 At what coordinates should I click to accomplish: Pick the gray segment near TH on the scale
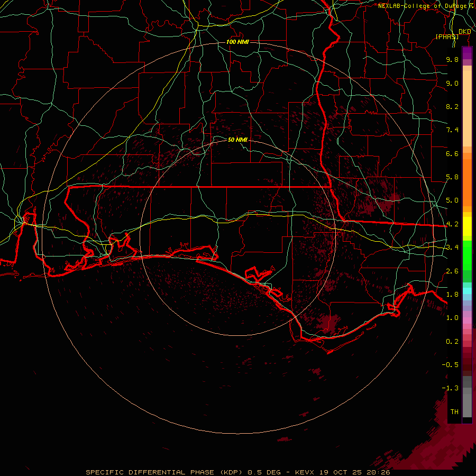[467, 406]
